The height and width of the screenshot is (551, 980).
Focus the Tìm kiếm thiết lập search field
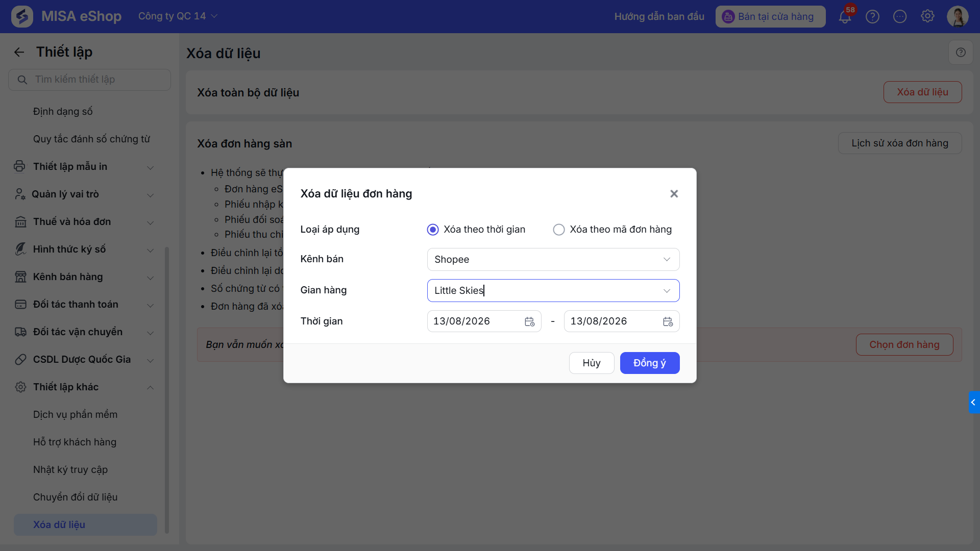tap(90, 80)
